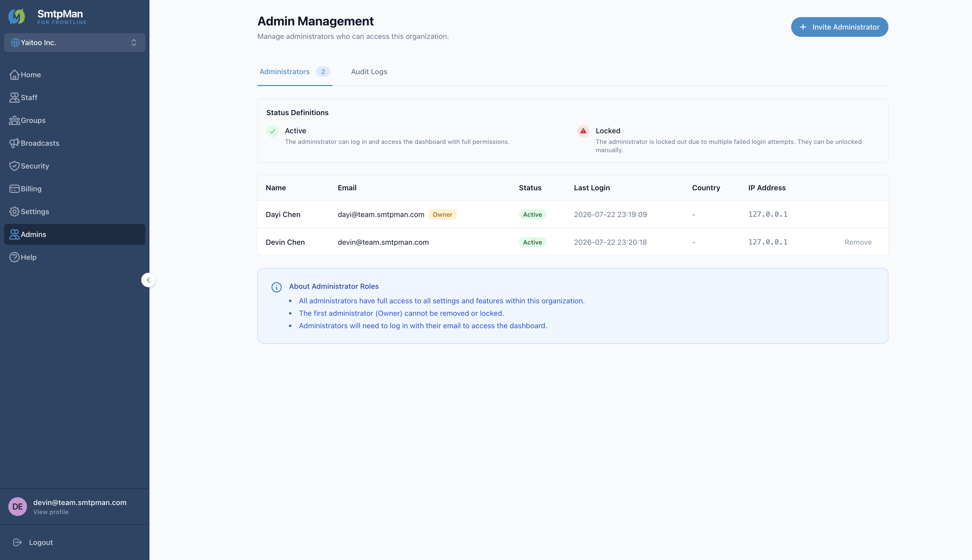Screen dimensions: 972x560
Task: Click the red Locked warning icon
Action: tap(583, 131)
